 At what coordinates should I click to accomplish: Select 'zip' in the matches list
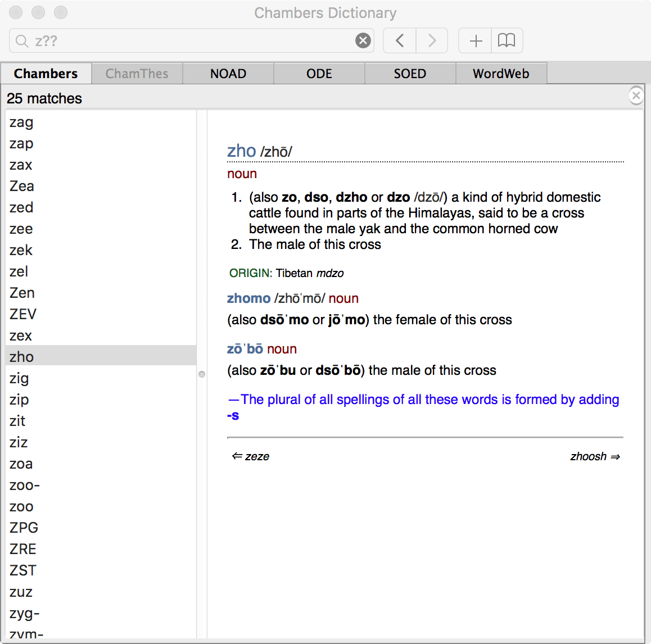[101, 400]
